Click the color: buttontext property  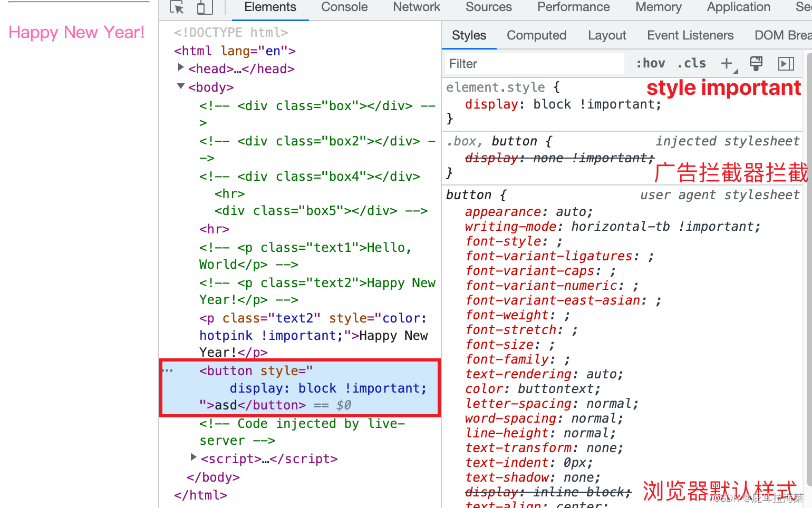tap(533, 389)
